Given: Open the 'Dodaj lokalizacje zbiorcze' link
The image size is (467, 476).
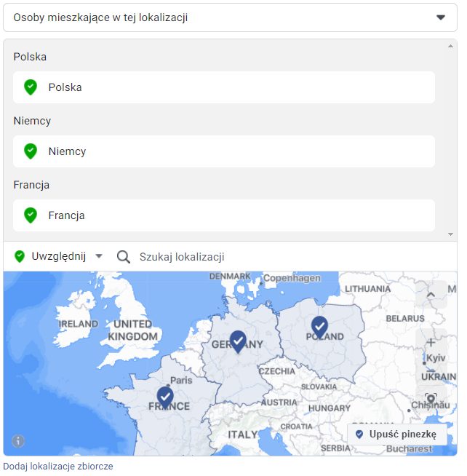Looking at the screenshot, I should pos(58,466).
